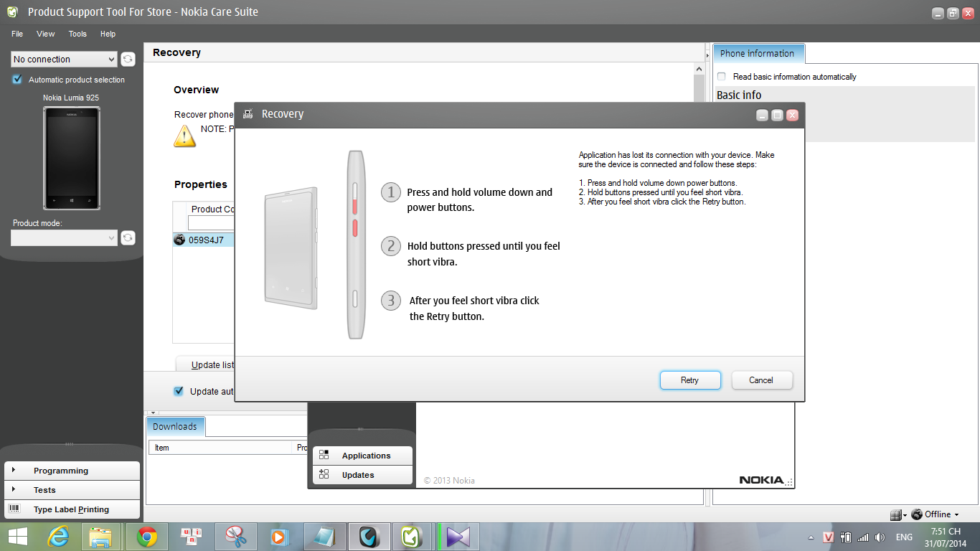The image size is (980, 551).
Task: Open the Visual Studio taskbar icon
Action: coord(458,537)
